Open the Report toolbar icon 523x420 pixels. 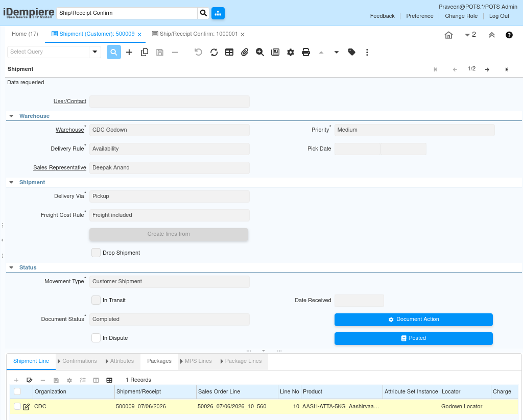(275, 53)
